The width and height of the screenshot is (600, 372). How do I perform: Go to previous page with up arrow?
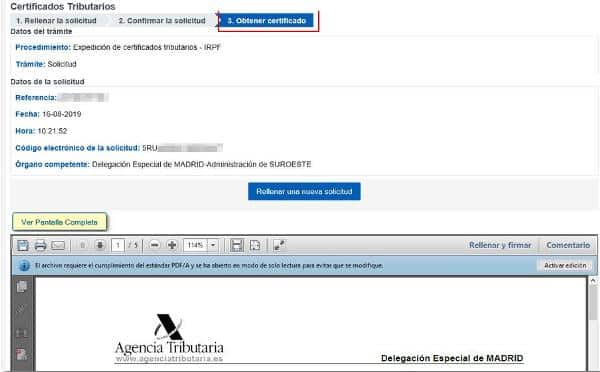pos(82,245)
